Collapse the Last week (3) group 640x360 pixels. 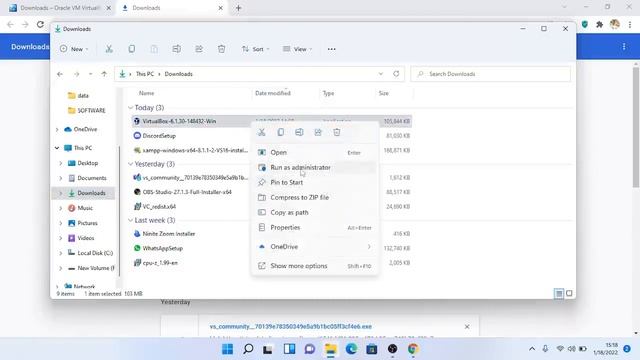tap(130, 220)
